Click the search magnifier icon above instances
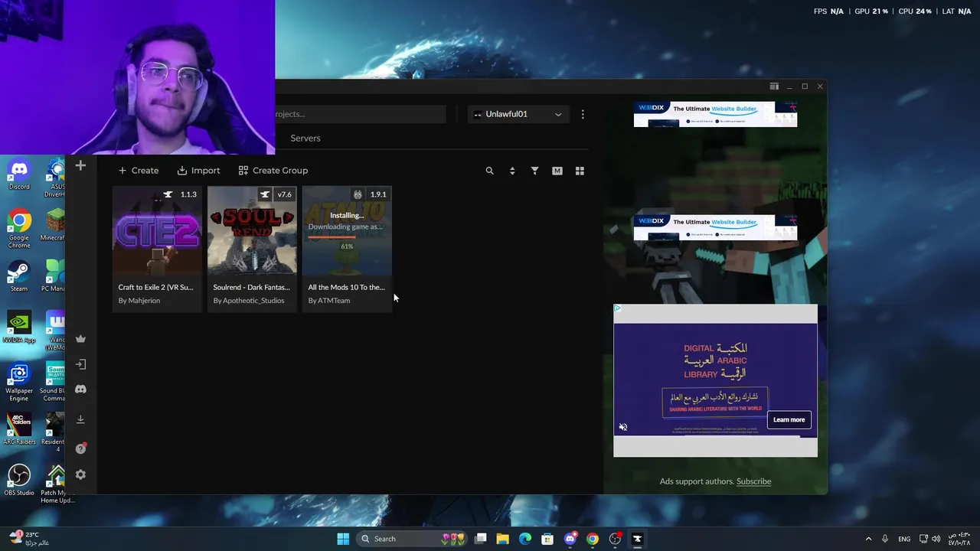980x551 pixels. (x=489, y=171)
